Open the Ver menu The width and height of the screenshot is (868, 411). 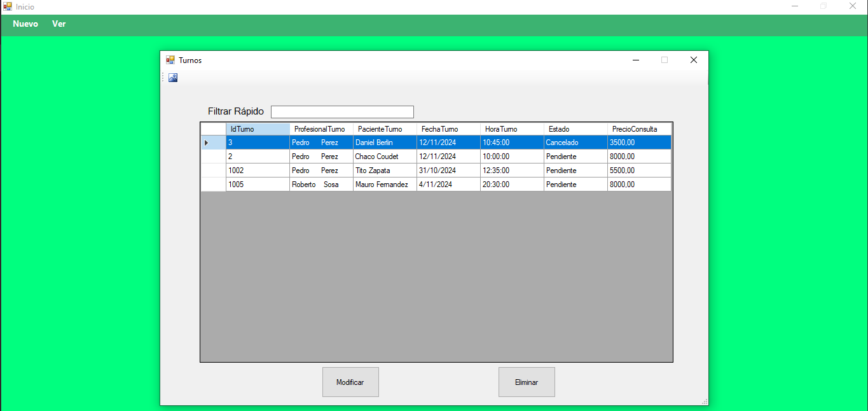[59, 24]
